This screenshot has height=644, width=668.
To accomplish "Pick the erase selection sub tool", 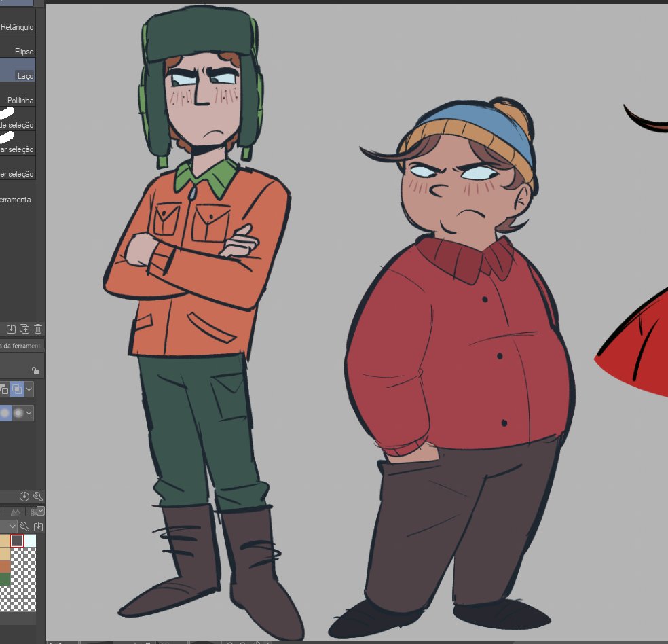I will coord(17,144).
